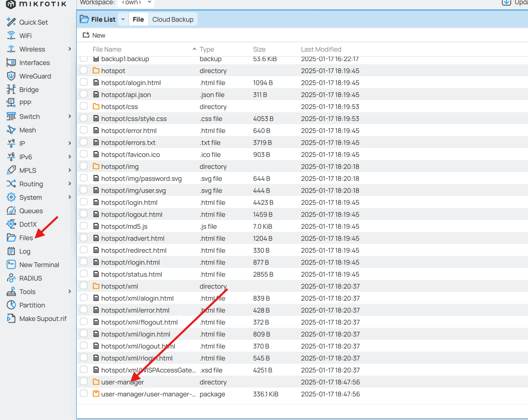Image resolution: width=528 pixels, height=420 pixels.
Task: Click the PPP icon in sidebar
Action: pos(11,103)
